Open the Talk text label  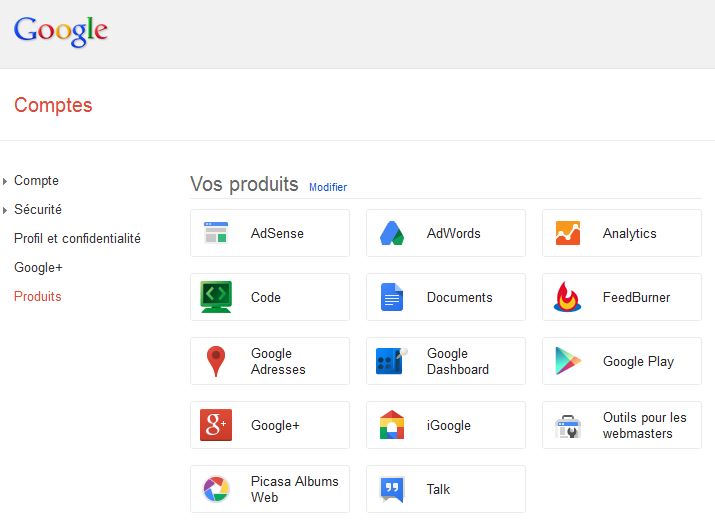[x=438, y=489]
